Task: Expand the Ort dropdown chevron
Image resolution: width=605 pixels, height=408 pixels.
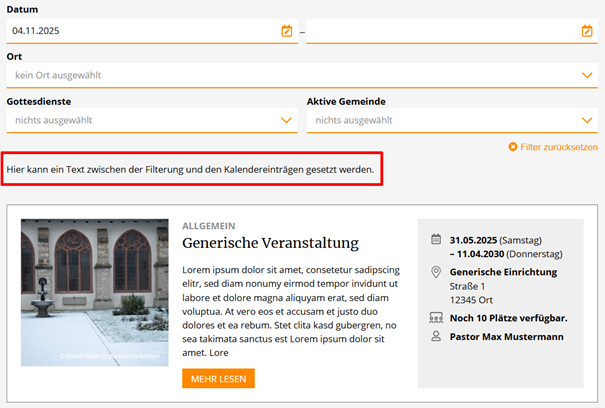Action: coord(587,75)
